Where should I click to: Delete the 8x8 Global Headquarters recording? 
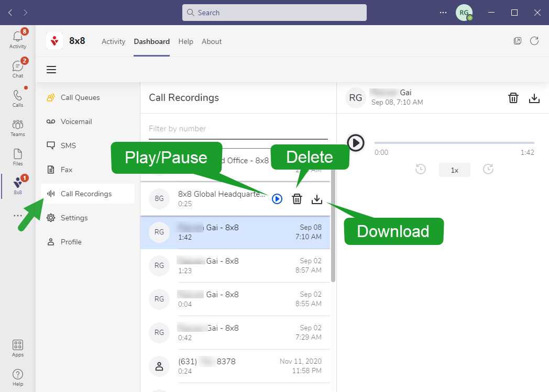[x=297, y=199]
